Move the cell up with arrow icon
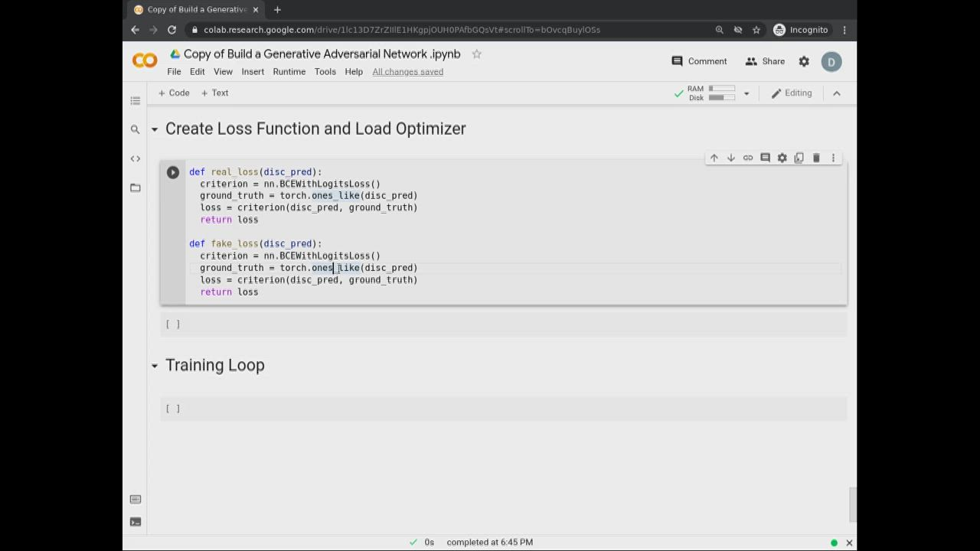980x551 pixels. tap(714, 158)
